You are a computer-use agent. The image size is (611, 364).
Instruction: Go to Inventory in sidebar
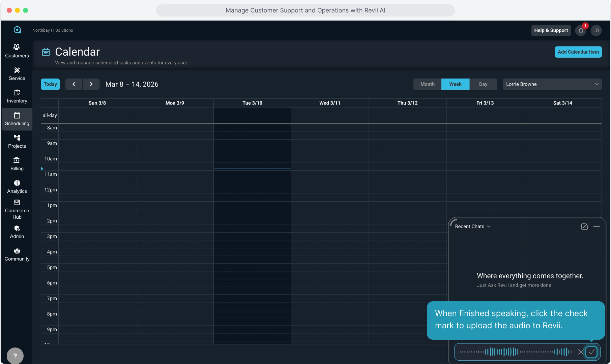tap(17, 96)
